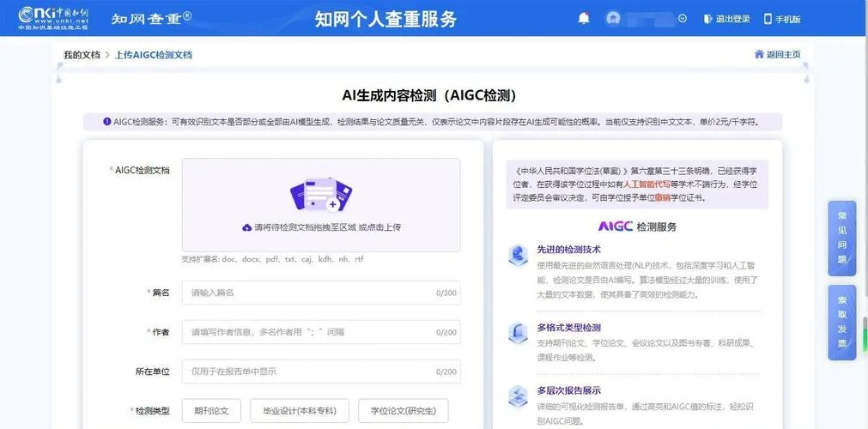Open the notification bell
Image resolution: width=868 pixels, height=429 pixels.
(584, 19)
